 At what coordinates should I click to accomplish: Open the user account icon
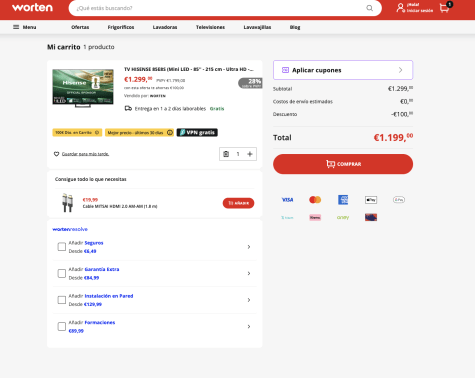(400, 8)
